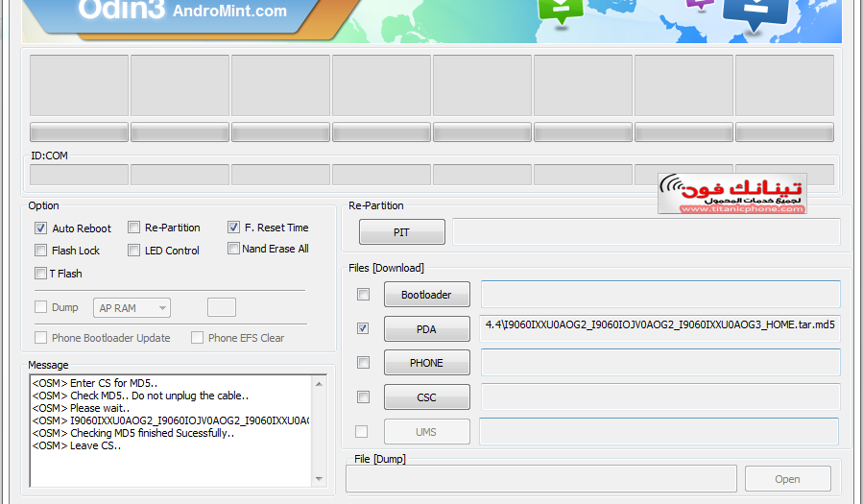Enable the Re-Partition option checkbox
863x504 pixels.
tap(133, 228)
